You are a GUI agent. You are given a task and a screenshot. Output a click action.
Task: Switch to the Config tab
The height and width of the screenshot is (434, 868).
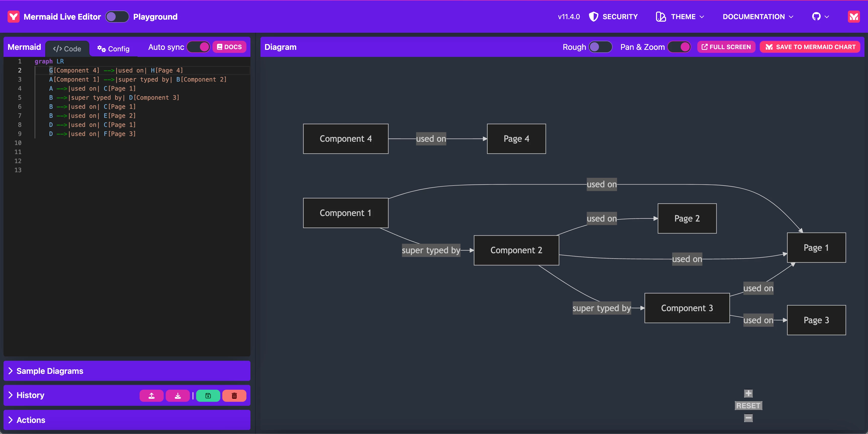[x=113, y=49]
